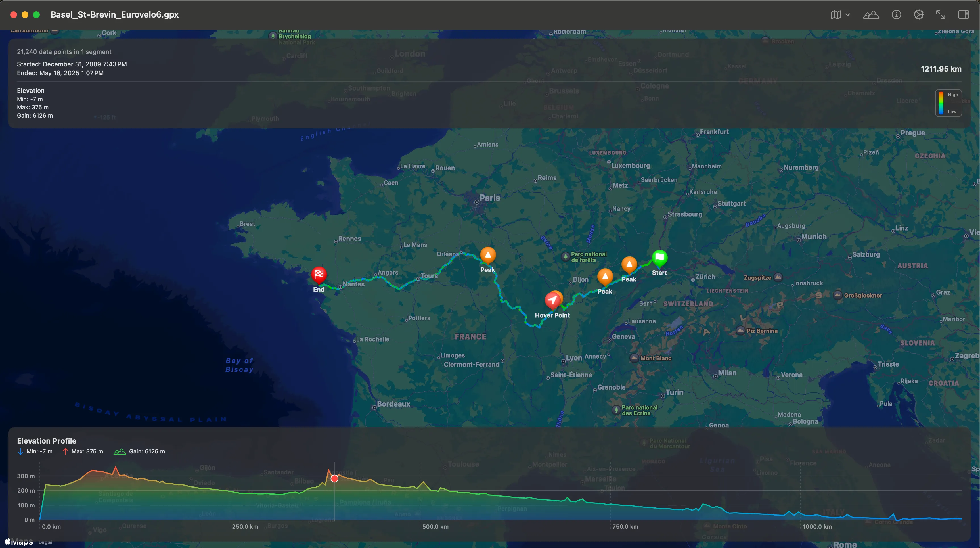Viewport: 980px width, 548px height.
Task: Click the red Max arrow in Elevation Profile
Action: (x=65, y=452)
